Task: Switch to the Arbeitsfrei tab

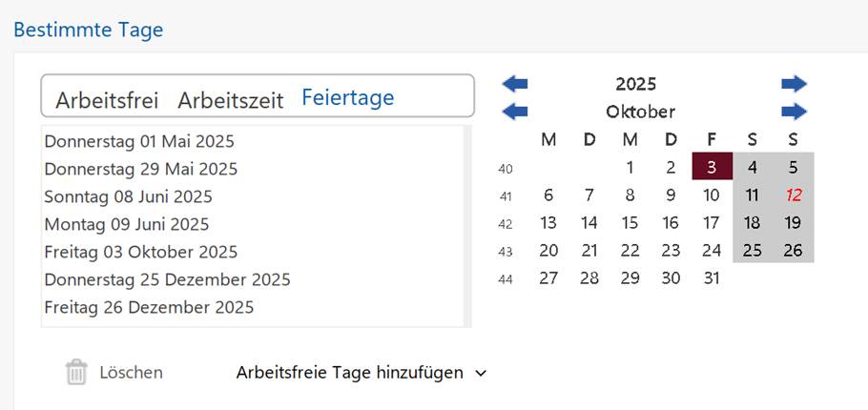Action: (x=107, y=99)
